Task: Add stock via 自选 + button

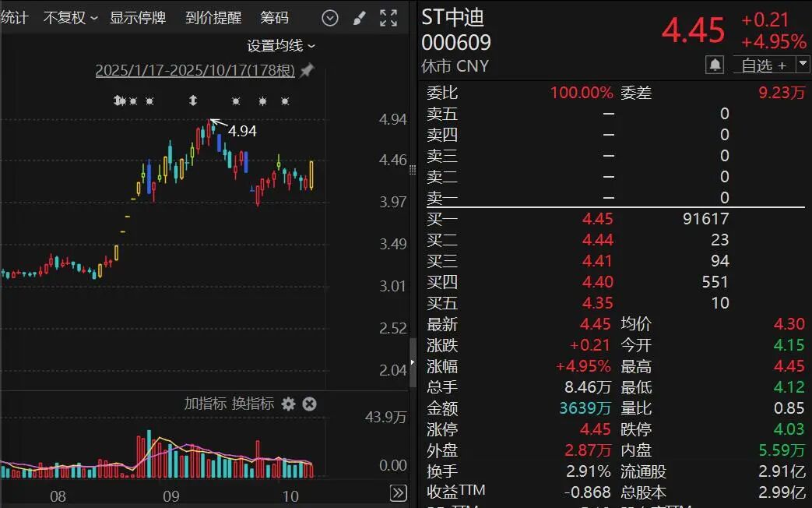Action: point(764,65)
